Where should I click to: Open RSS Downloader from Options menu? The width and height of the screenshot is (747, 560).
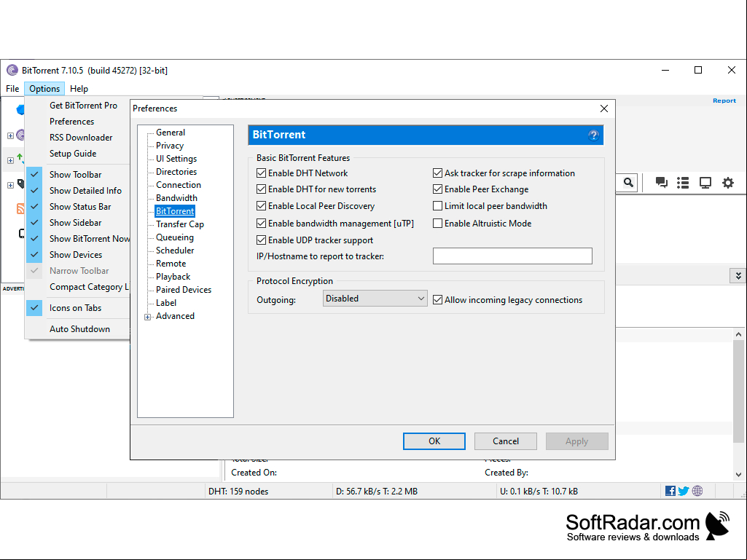point(81,138)
